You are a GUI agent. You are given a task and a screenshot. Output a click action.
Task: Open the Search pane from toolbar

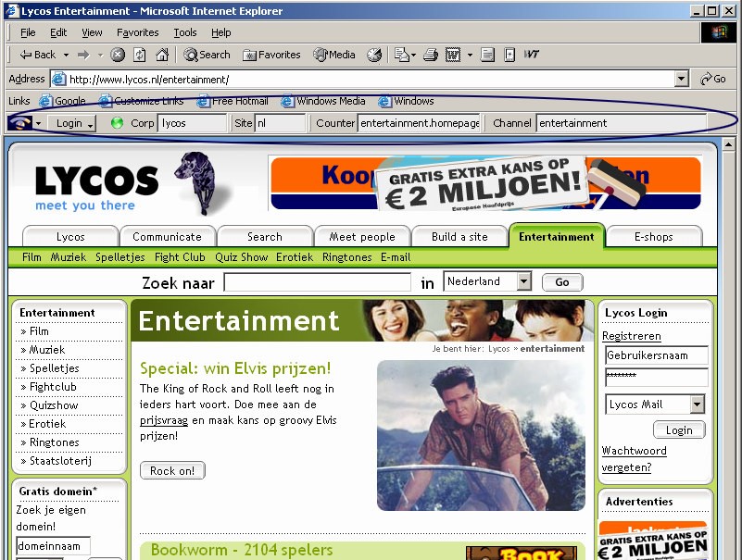point(207,55)
